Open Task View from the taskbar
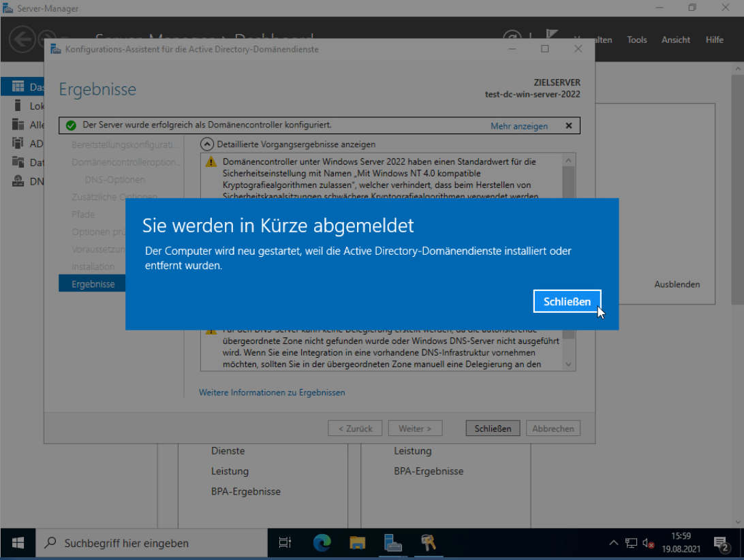This screenshot has height=560, width=744. [x=285, y=543]
